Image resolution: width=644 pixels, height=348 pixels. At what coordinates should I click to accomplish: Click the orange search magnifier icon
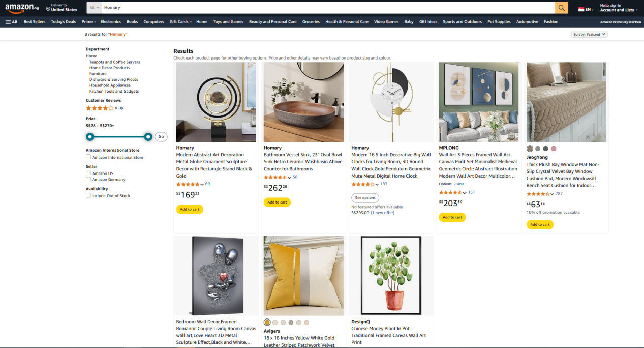[x=562, y=8]
